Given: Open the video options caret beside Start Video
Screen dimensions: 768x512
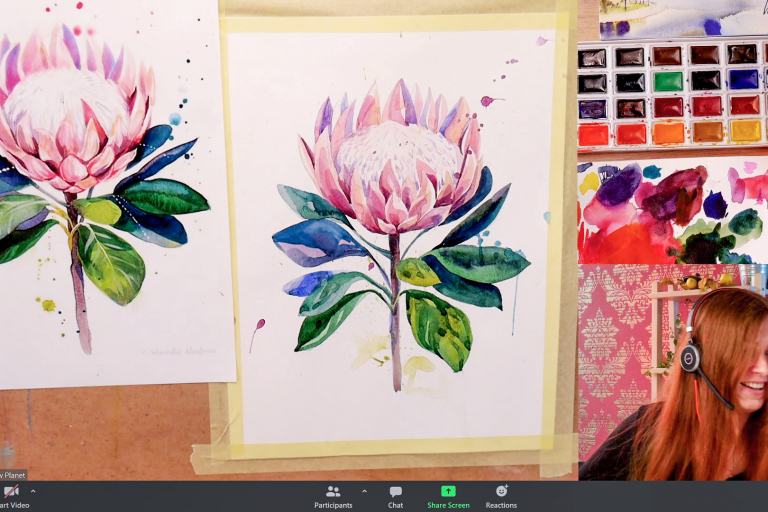Looking at the screenshot, I should point(33,491).
